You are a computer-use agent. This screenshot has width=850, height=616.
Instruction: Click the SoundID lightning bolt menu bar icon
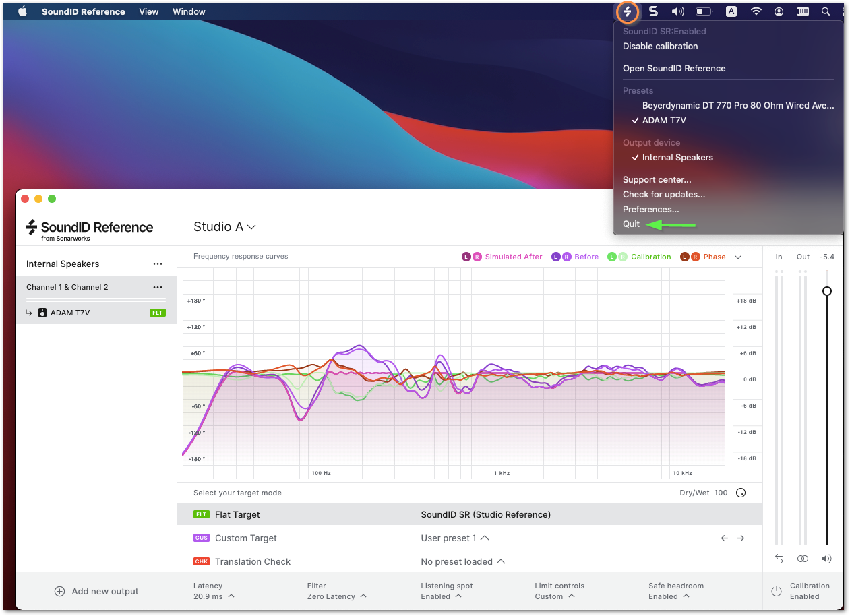click(x=628, y=11)
